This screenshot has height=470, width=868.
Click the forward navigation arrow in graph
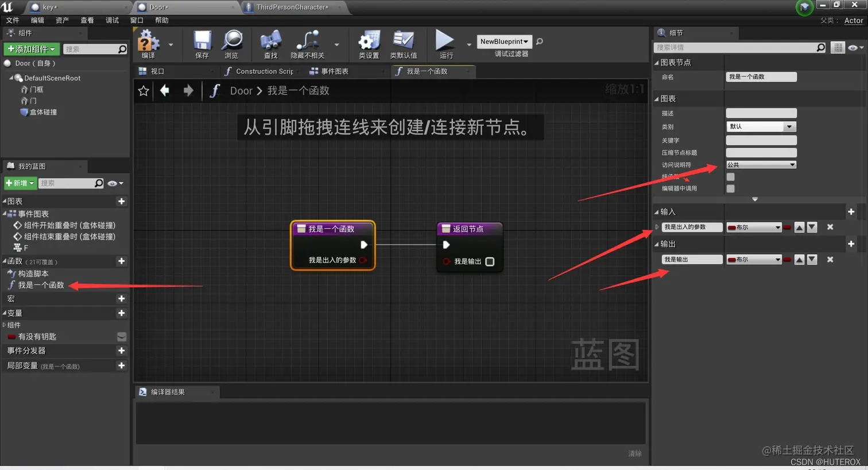[x=188, y=90]
